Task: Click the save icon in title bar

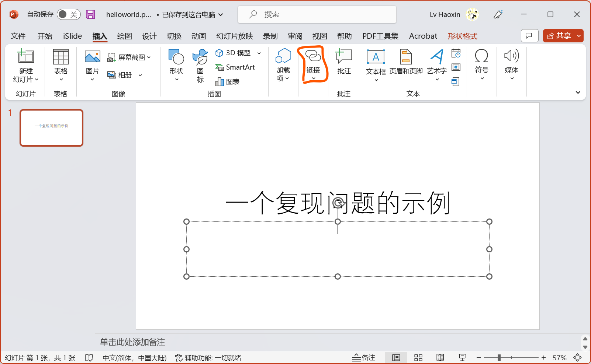Action: pos(90,14)
